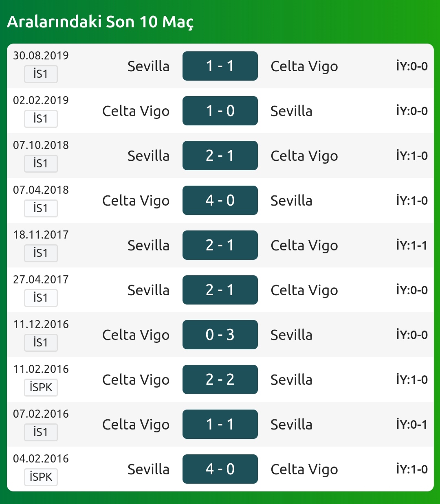Viewport: 440px width, 504px height.
Task: Tap the 1 - 0 score on 02.02.2019
Action: [x=220, y=111]
